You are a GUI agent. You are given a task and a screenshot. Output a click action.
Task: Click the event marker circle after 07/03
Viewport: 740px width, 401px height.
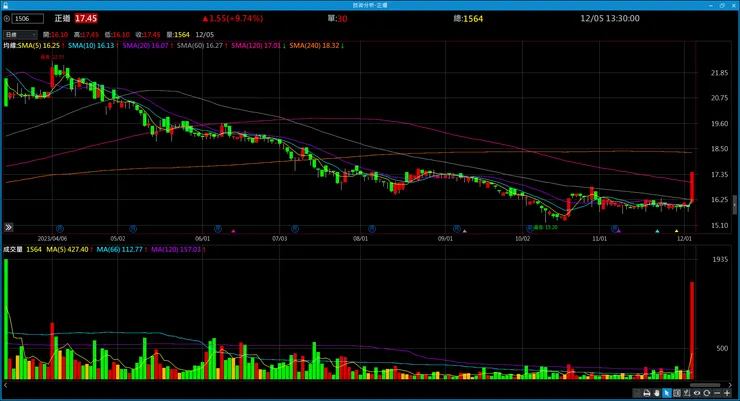295,229
